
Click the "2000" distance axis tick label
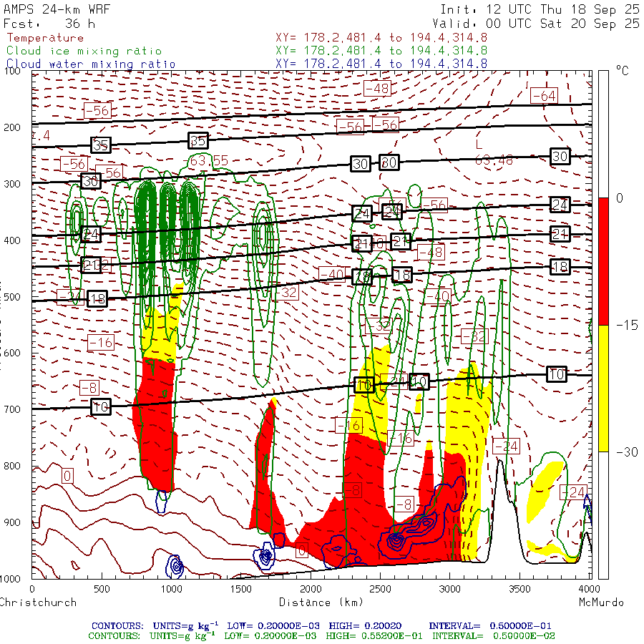point(311,589)
